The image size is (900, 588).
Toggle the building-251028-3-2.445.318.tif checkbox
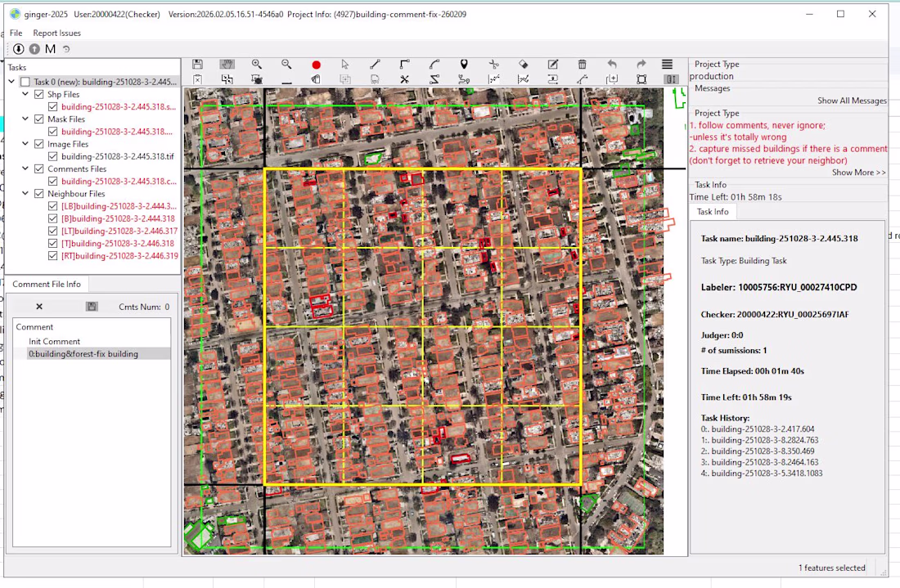[53, 156]
